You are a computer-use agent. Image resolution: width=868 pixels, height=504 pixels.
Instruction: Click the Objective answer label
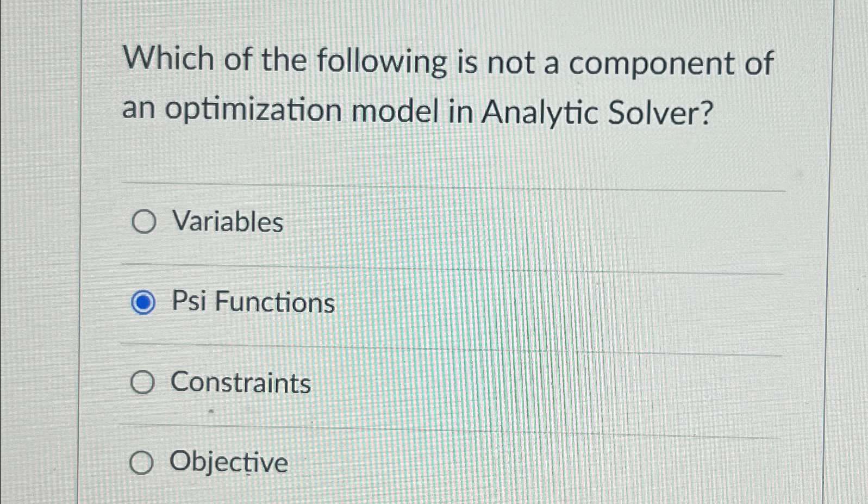click(228, 463)
